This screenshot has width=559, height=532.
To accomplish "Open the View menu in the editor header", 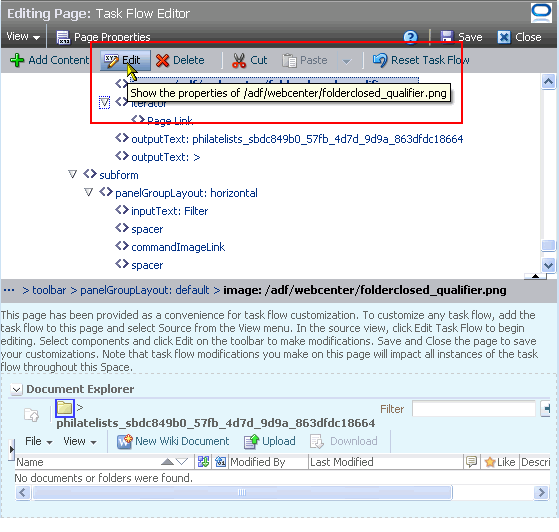I will coord(23,37).
